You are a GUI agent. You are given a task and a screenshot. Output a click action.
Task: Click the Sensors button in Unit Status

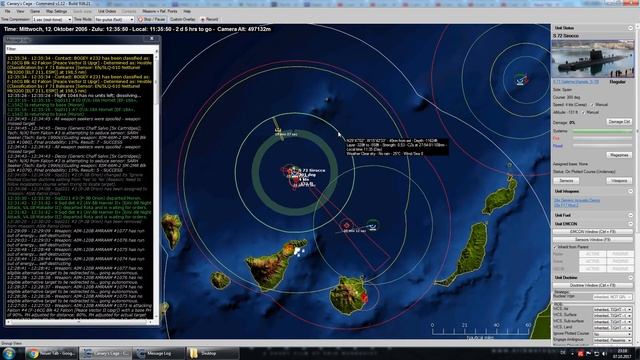pos(566,180)
